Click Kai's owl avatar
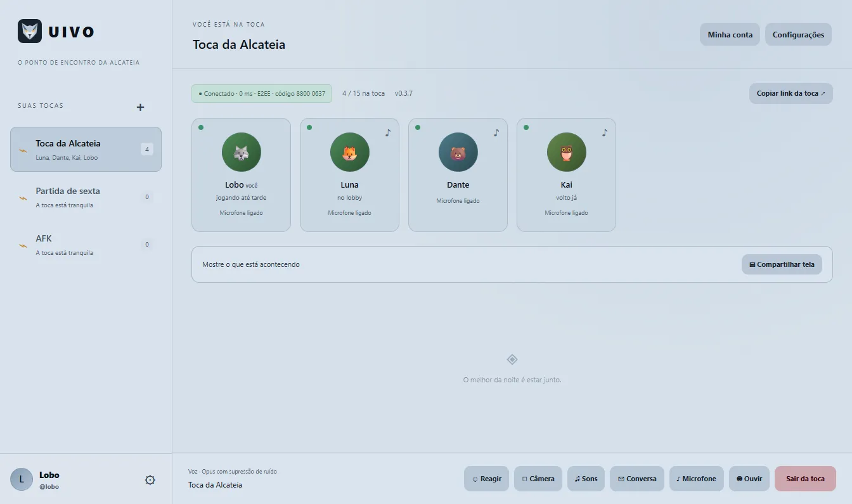This screenshot has height=504, width=852. coord(567,152)
